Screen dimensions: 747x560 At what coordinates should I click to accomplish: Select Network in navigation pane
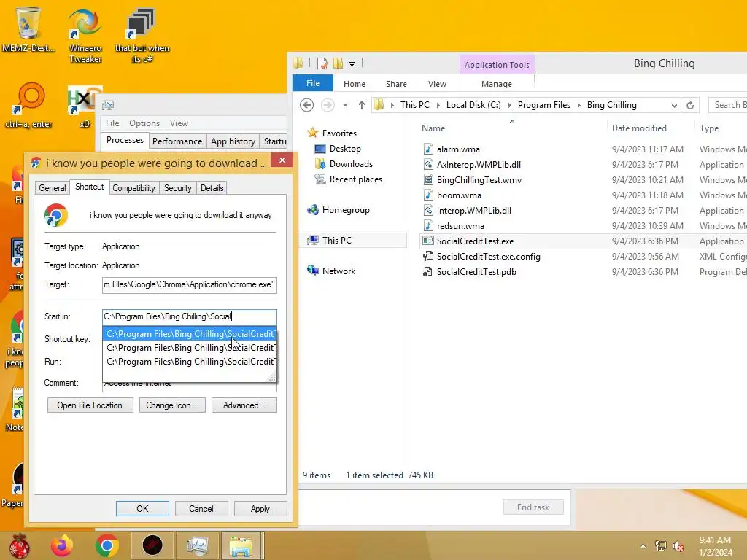coord(332,271)
